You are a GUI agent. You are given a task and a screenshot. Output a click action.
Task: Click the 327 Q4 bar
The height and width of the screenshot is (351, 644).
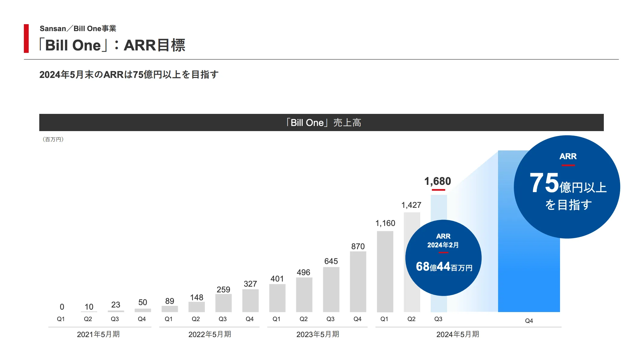point(250,301)
